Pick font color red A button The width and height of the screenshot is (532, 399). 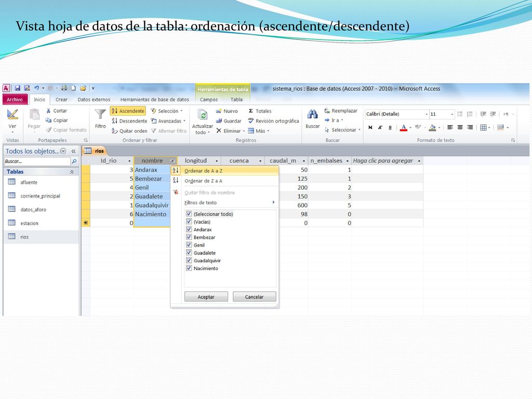pos(403,128)
